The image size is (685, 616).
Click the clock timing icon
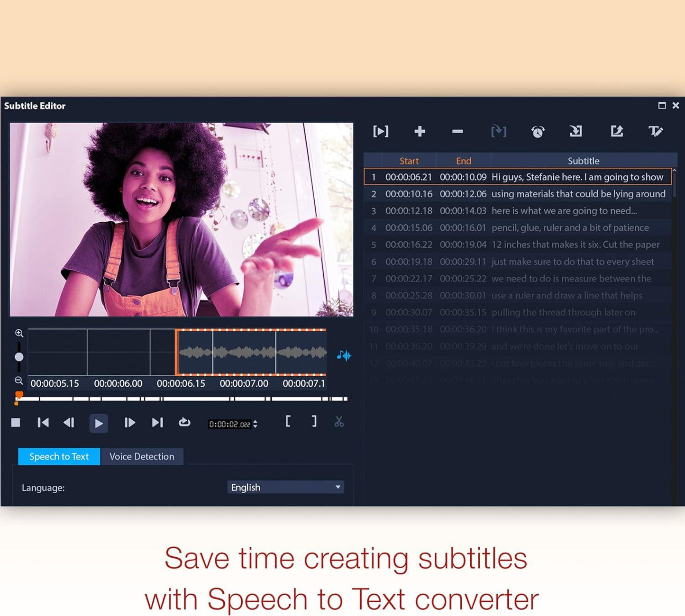click(x=538, y=132)
